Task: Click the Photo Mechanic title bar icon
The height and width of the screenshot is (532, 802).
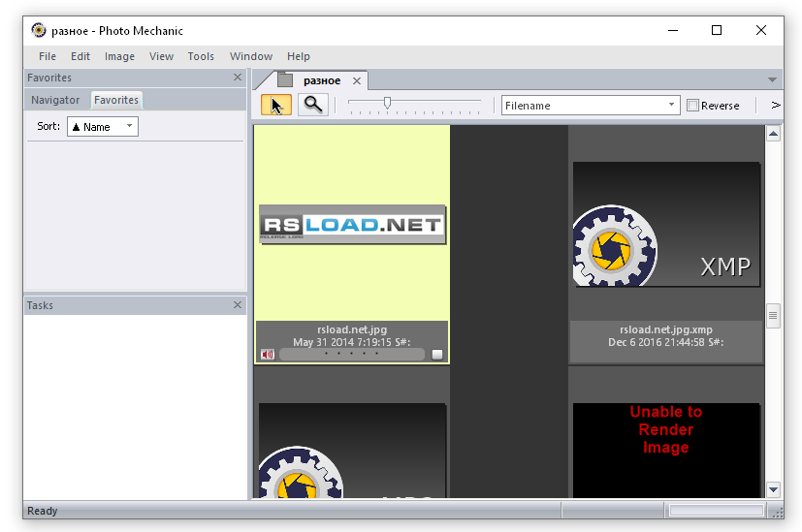Action: (39, 30)
